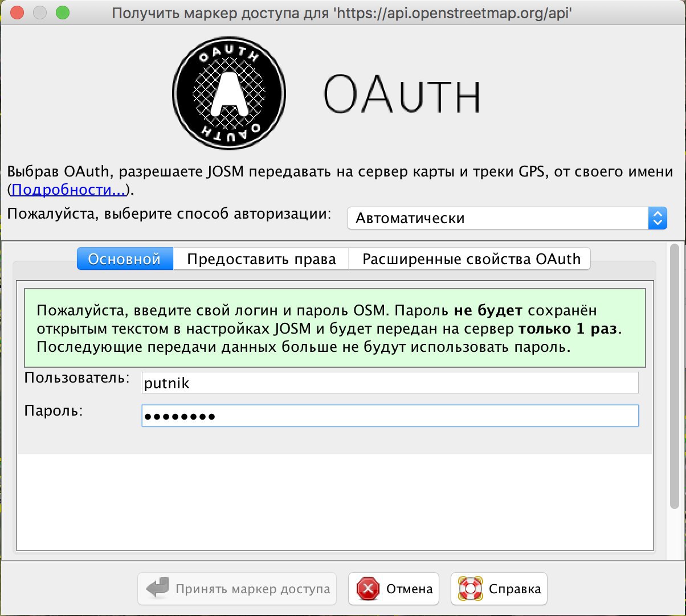This screenshot has height=616, width=686.
Task: Switch to the Основной tab
Action: click(124, 259)
